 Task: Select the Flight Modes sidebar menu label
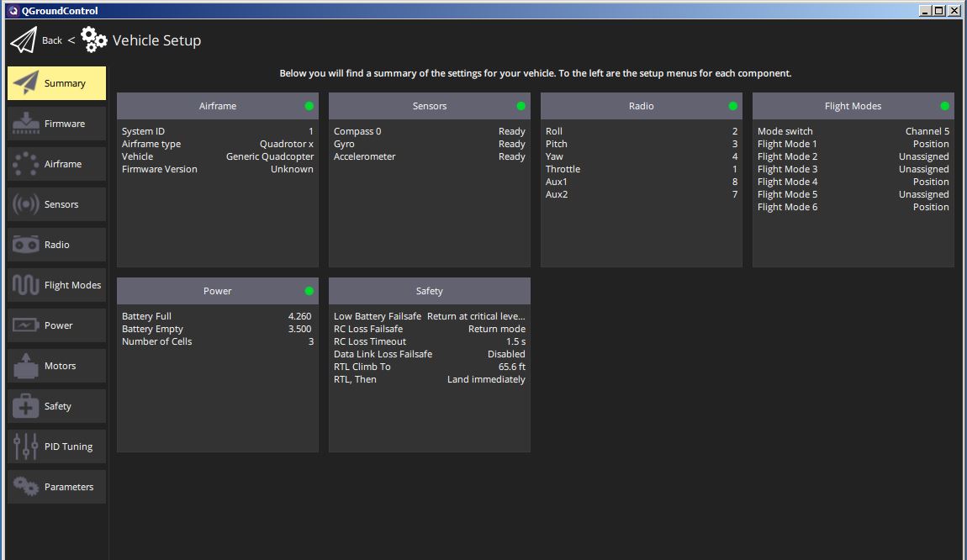(73, 285)
